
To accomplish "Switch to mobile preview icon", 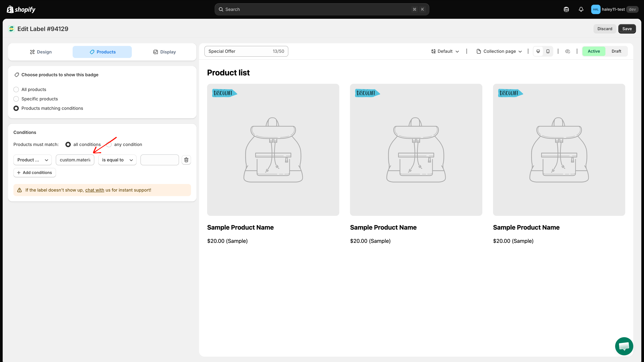I will coord(548,51).
